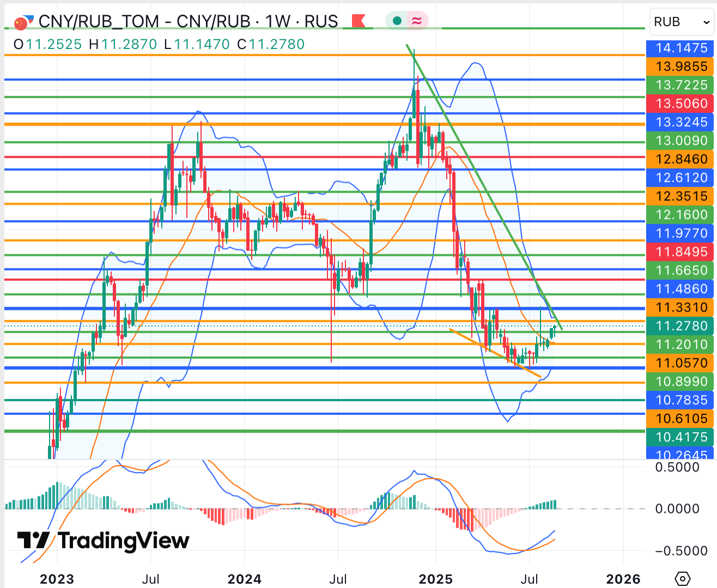Click the 2025 label on time axis
Viewport: 717px width, 588px height.
coord(436,579)
